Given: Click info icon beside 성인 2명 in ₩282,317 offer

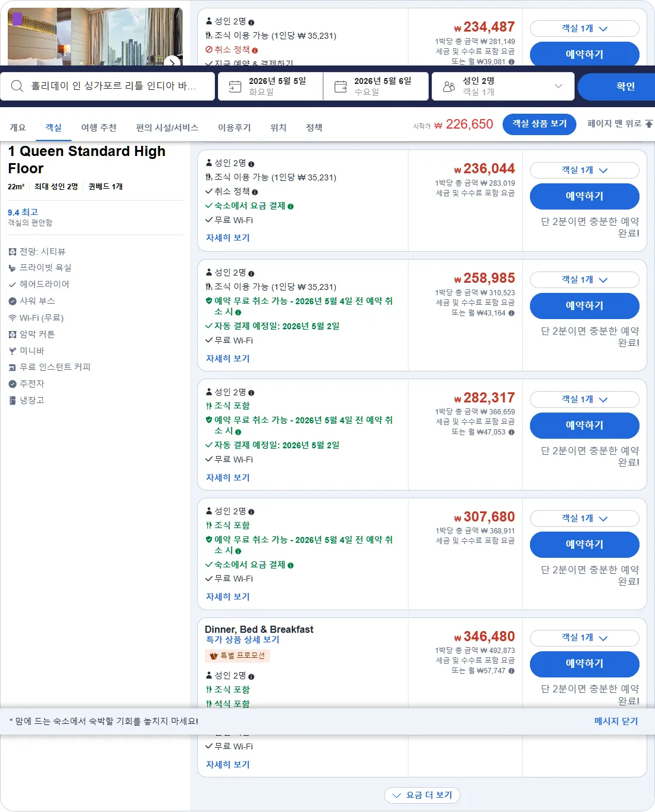Looking at the screenshot, I should 251,393.
